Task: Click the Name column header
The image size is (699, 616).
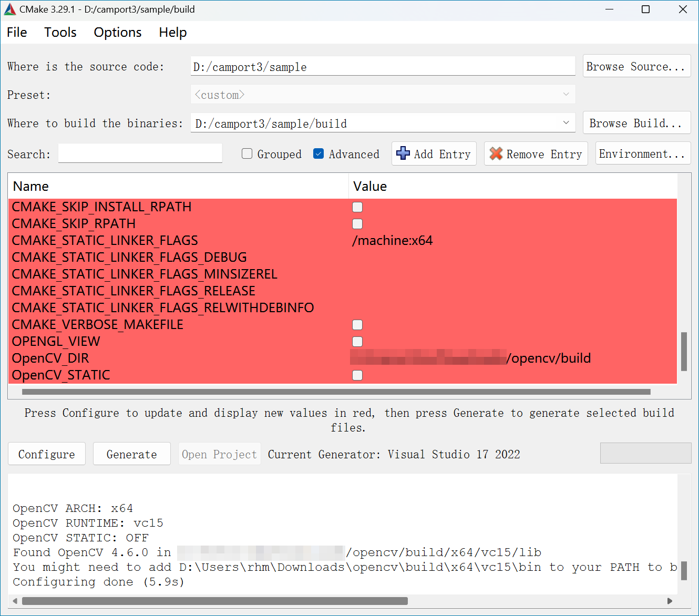Action: click(x=179, y=187)
